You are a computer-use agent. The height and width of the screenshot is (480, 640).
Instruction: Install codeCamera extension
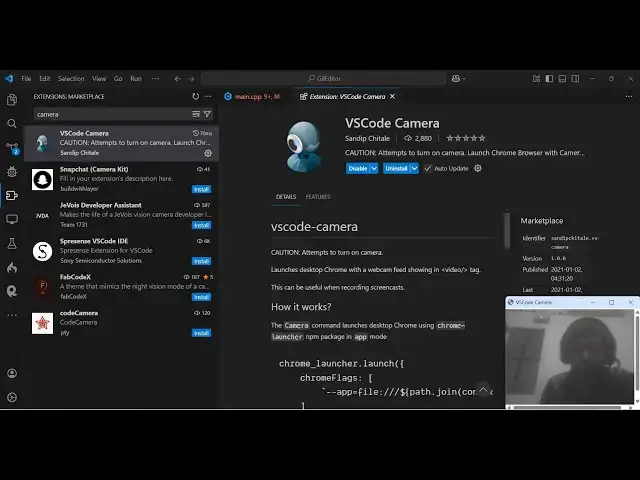point(202,333)
